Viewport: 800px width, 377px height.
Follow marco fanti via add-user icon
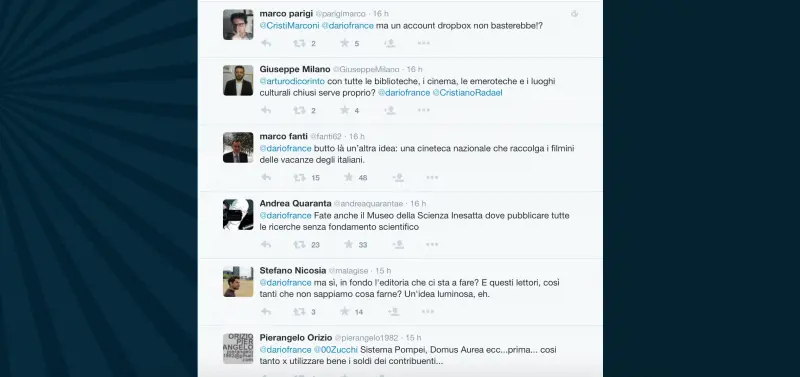pos(398,178)
